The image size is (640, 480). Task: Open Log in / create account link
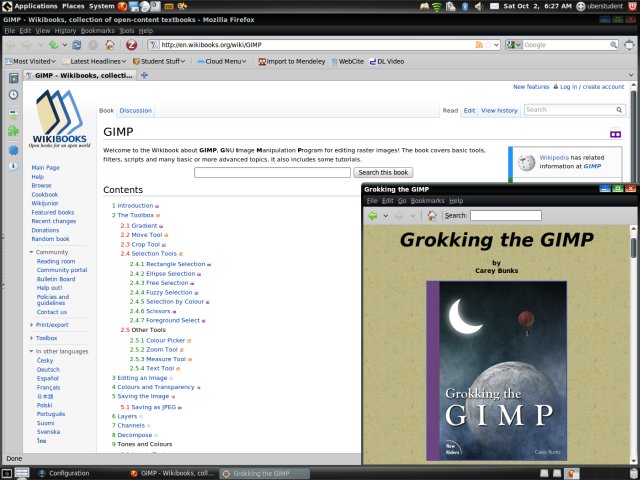pyautogui.click(x=592, y=87)
